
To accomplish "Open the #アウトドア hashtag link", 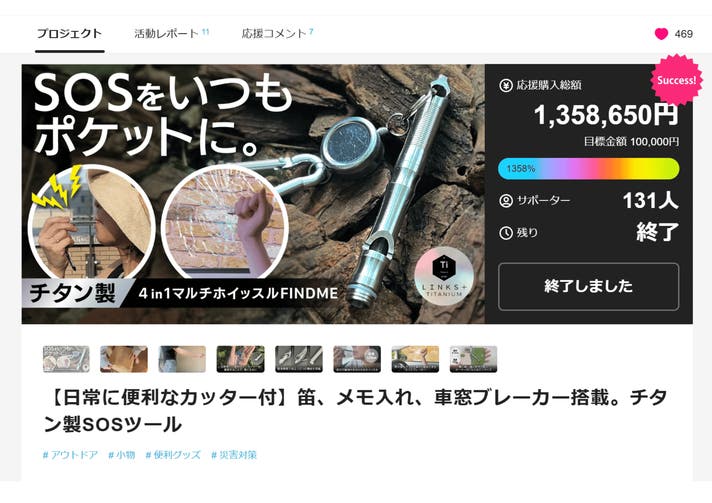I will (70, 454).
